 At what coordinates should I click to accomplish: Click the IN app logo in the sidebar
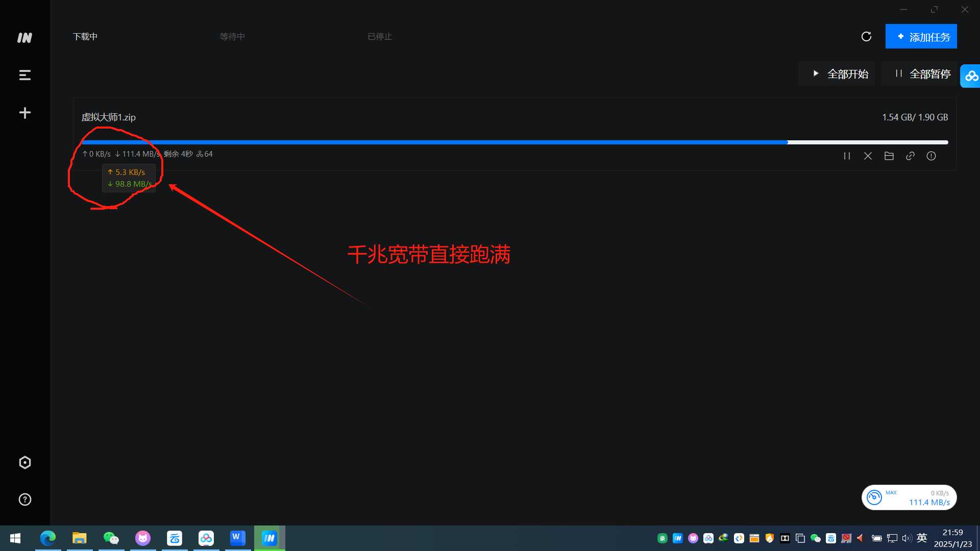24,38
